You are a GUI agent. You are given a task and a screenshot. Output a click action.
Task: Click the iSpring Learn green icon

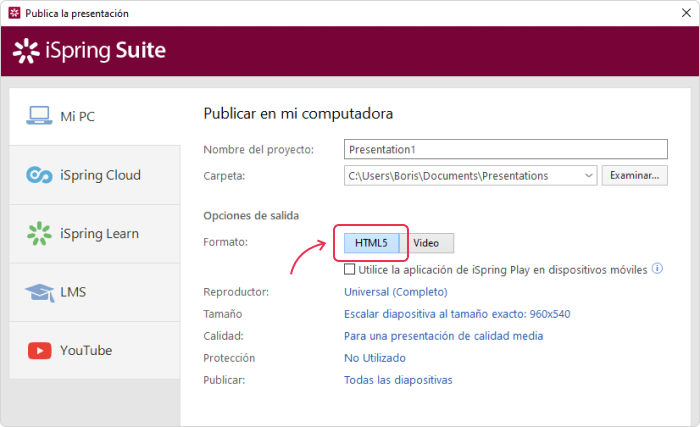tap(39, 234)
